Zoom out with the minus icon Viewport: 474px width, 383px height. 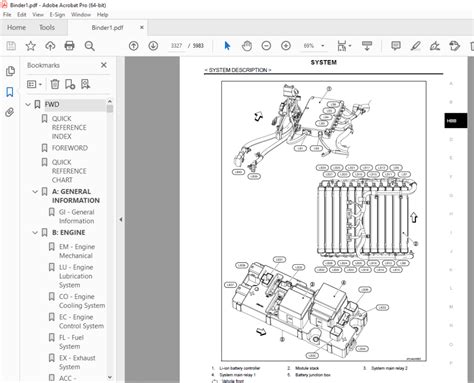click(x=266, y=46)
